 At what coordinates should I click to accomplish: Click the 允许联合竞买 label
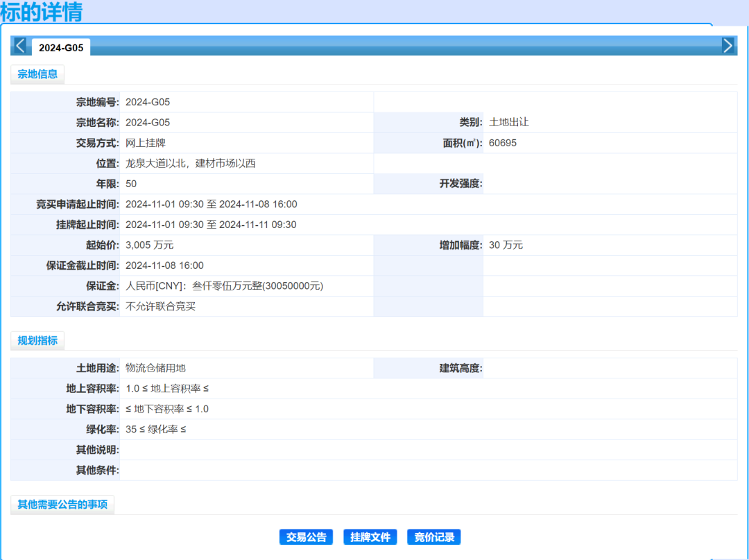tap(87, 306)
